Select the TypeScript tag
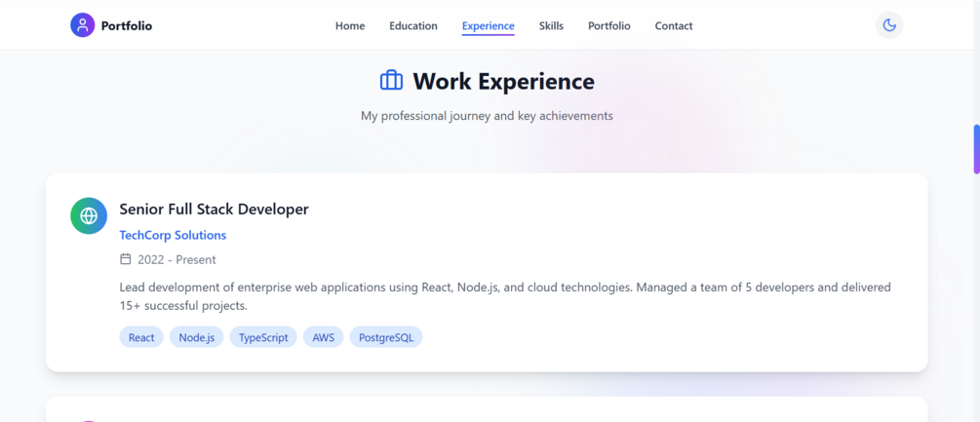The image size is (980, 422). 263,337
